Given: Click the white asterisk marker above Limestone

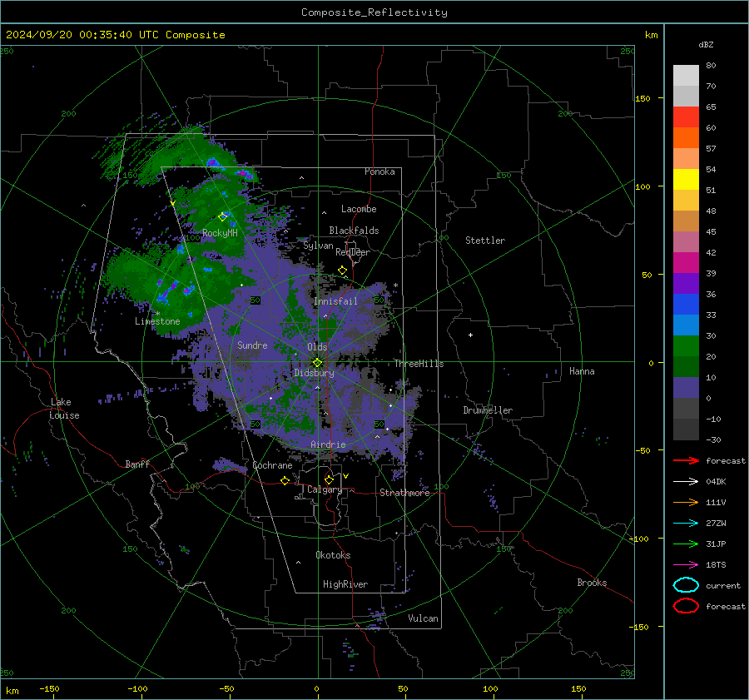Looking at the screenshot, I should (x=157, y=314).
